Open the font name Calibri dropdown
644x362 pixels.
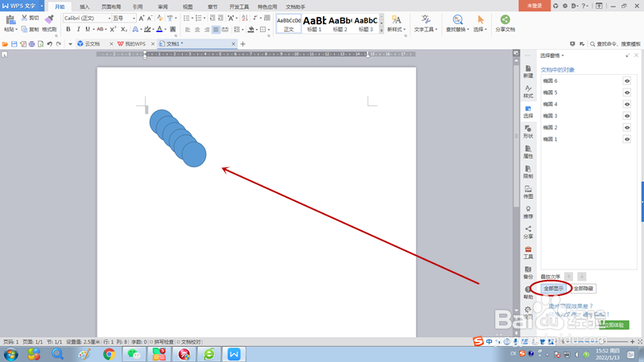tap(109, 18)
